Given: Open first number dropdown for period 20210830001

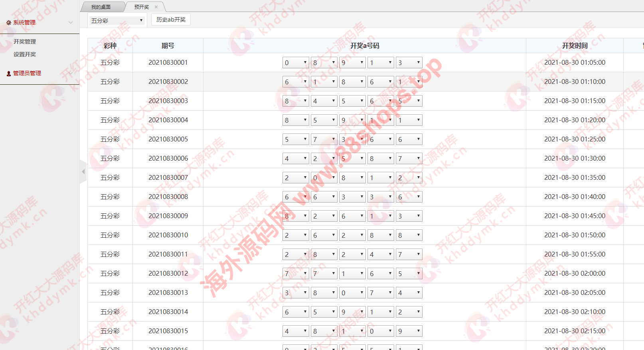Looking at the screenshot, I should (x=296, y=63).
